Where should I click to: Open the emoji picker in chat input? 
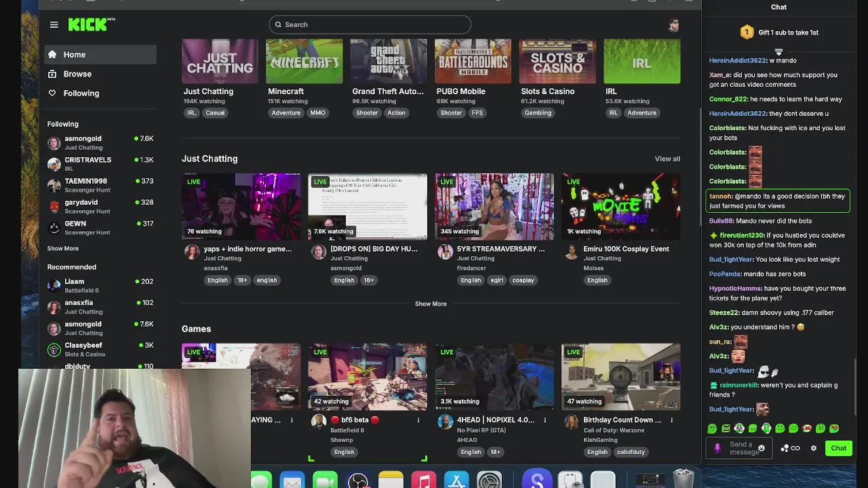pos(762,448)
